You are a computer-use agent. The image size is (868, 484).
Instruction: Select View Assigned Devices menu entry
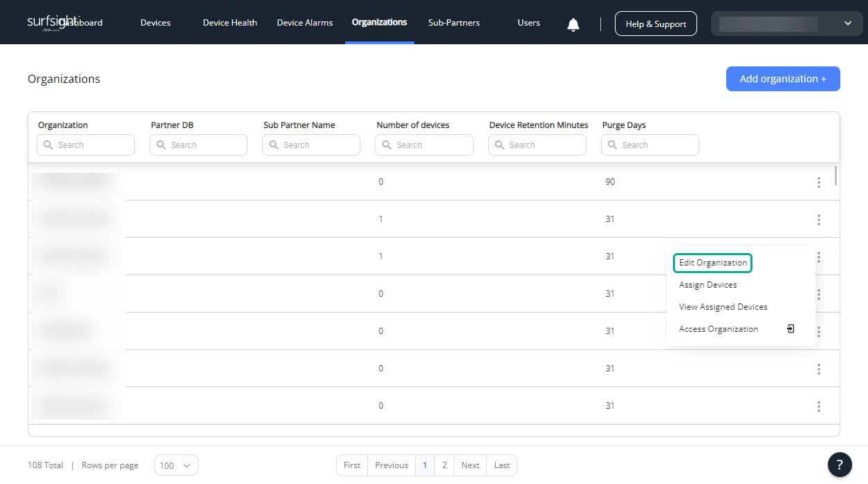click(723, 307)
